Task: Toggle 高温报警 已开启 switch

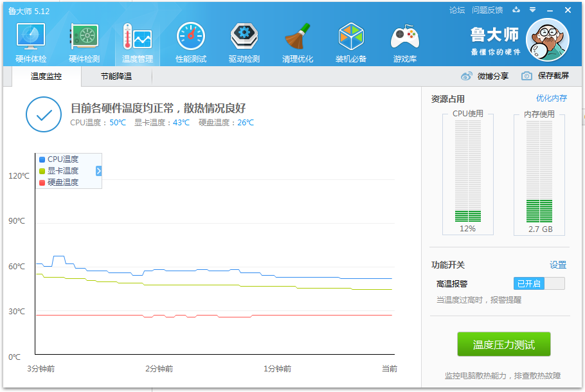Action: coord(539,283)
